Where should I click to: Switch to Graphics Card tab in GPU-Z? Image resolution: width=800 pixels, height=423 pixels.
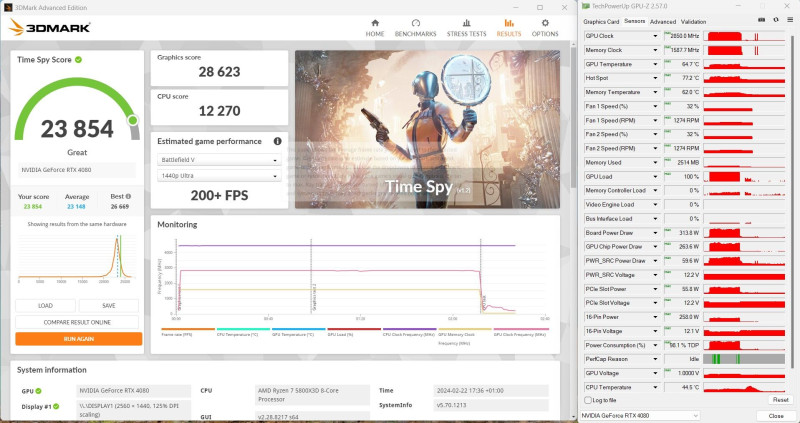point(601,22)
